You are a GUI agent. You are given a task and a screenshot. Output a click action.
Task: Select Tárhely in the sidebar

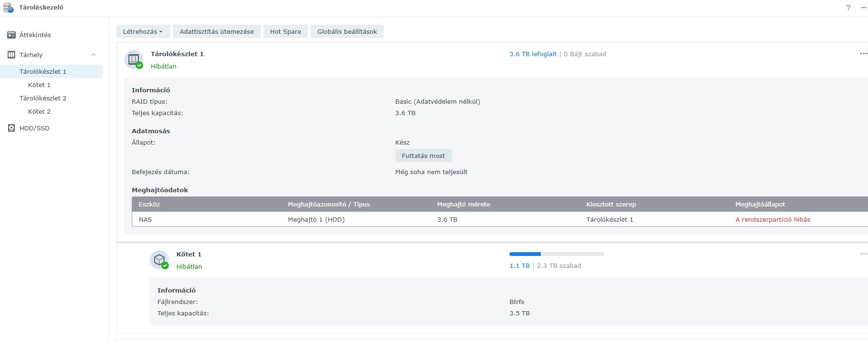31,55
